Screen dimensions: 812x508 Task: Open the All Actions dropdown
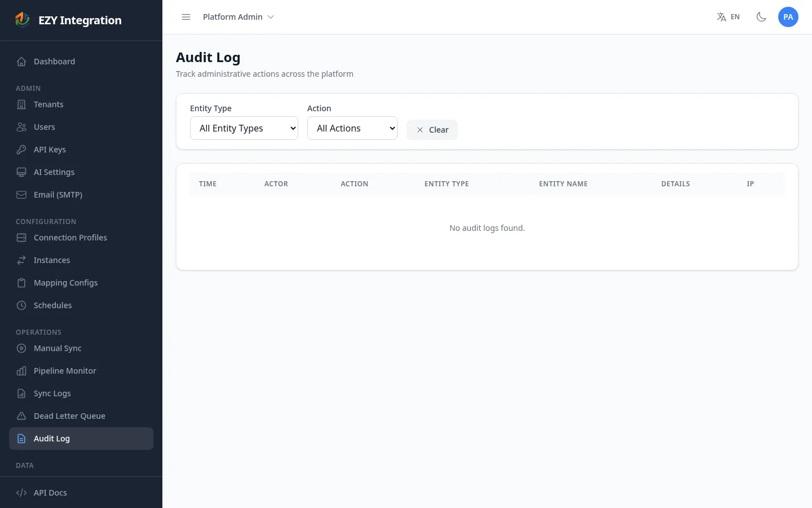coord(352,128)
